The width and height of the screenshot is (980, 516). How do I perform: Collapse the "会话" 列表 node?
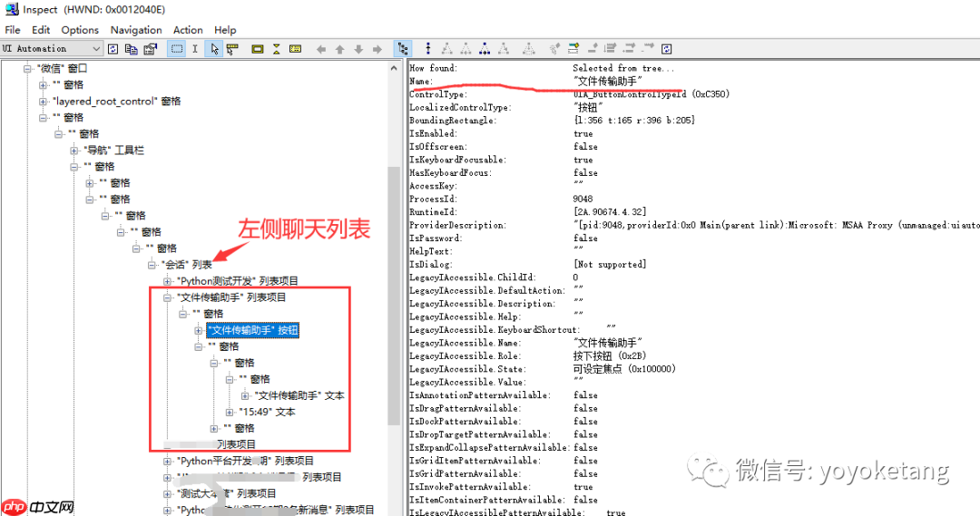click(152, 265)
